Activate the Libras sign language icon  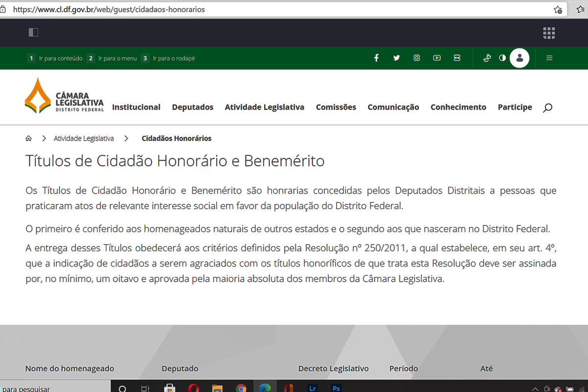click(487, 58)
